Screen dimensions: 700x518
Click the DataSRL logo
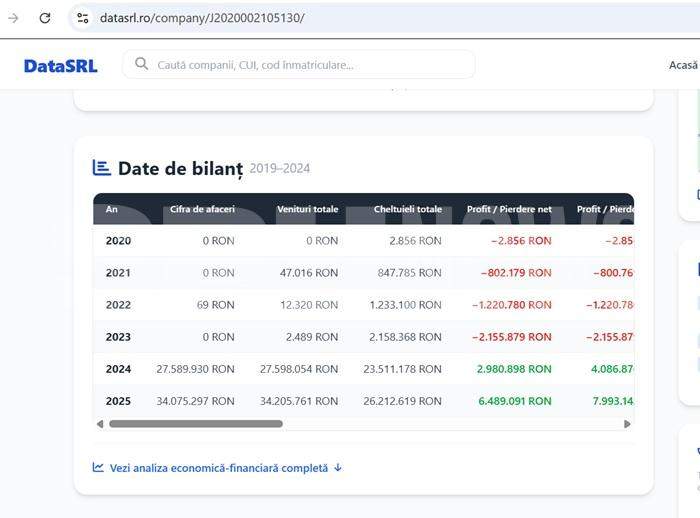point(61,66)
